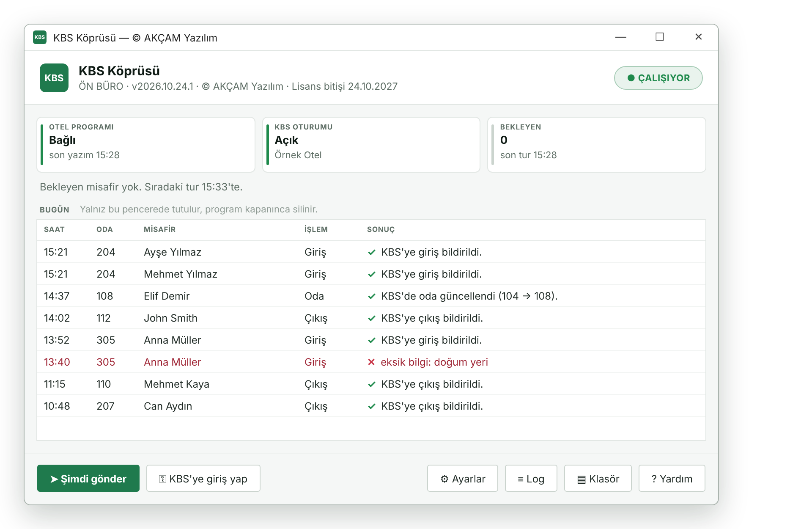Image resolution: width=812 pixels, height=529 pixels.
Task: Click the checkmark in Elif Demir row
Action: point(372,296)
